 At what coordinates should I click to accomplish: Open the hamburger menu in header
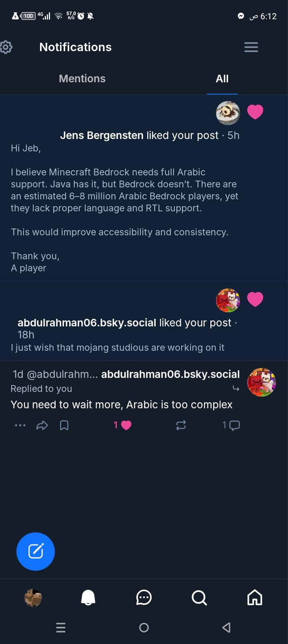(251, 47)
